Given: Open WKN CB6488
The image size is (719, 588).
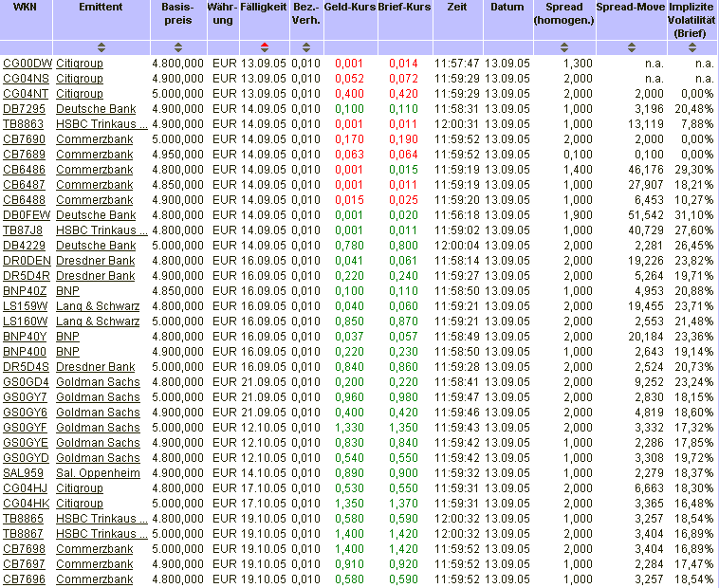Looking at the screenshot, I should pos(25,199).
